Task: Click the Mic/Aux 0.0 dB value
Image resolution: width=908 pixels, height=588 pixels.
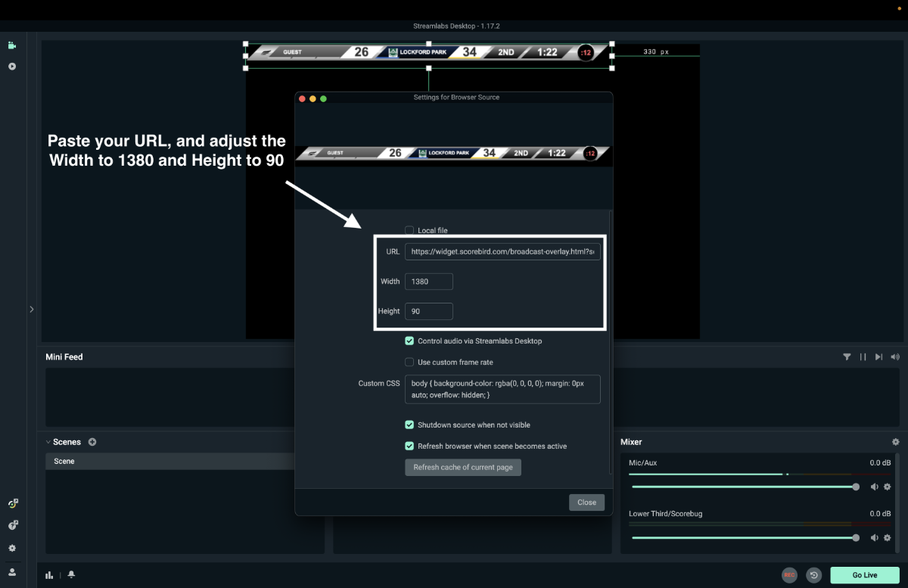Action: tap(881, 463)
